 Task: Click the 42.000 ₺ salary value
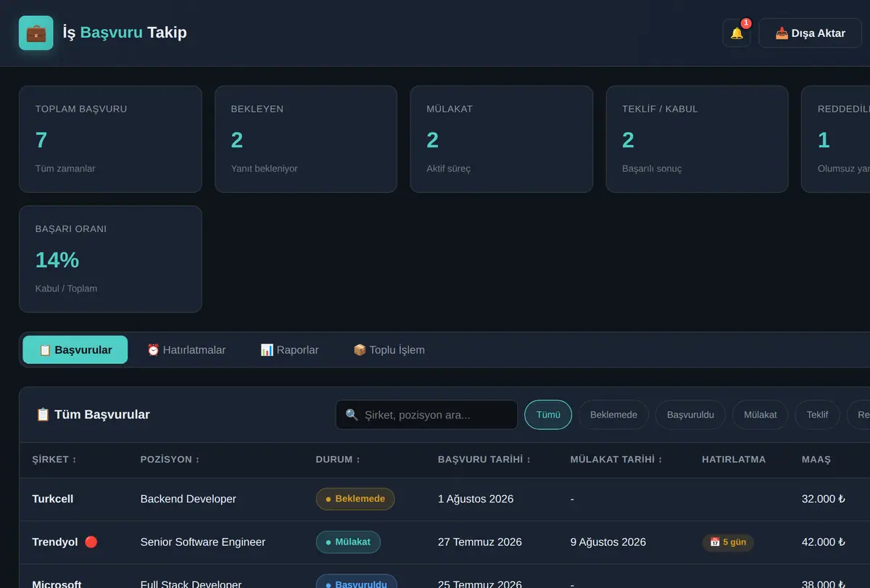pyautogui.click(x=824, y=542)
